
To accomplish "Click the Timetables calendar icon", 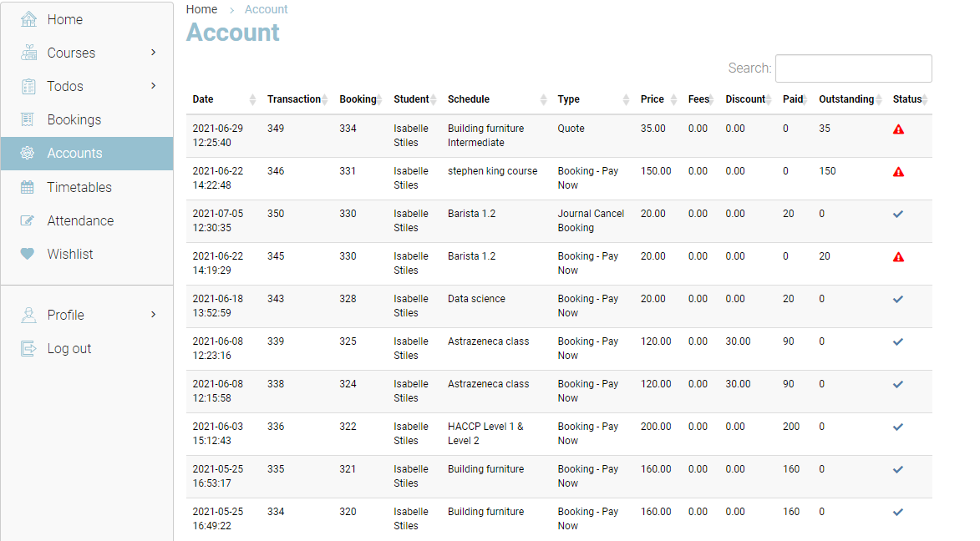I will tap(28, 187).
